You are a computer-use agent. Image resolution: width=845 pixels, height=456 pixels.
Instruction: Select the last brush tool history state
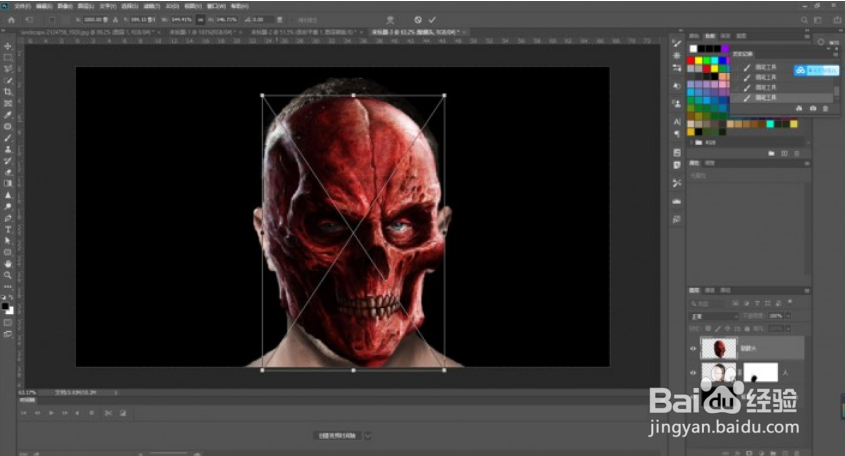781,98
